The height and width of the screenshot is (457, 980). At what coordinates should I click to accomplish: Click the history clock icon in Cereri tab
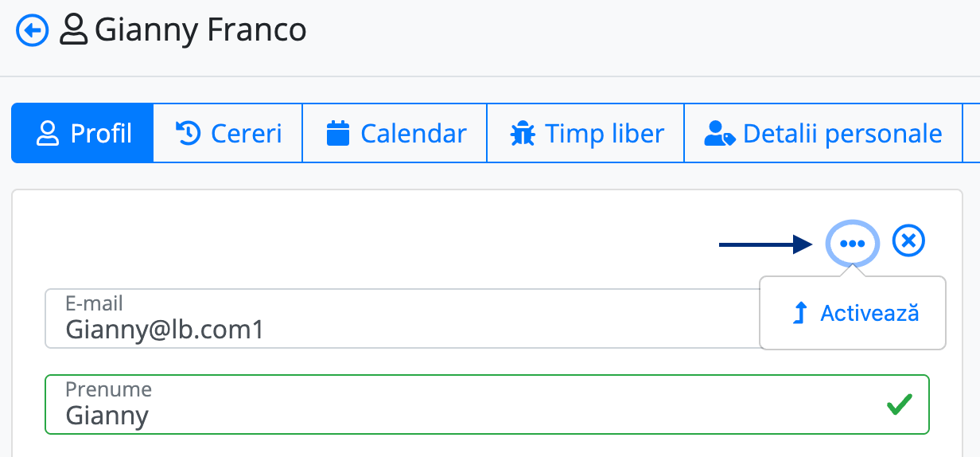(x=188, y=133)
